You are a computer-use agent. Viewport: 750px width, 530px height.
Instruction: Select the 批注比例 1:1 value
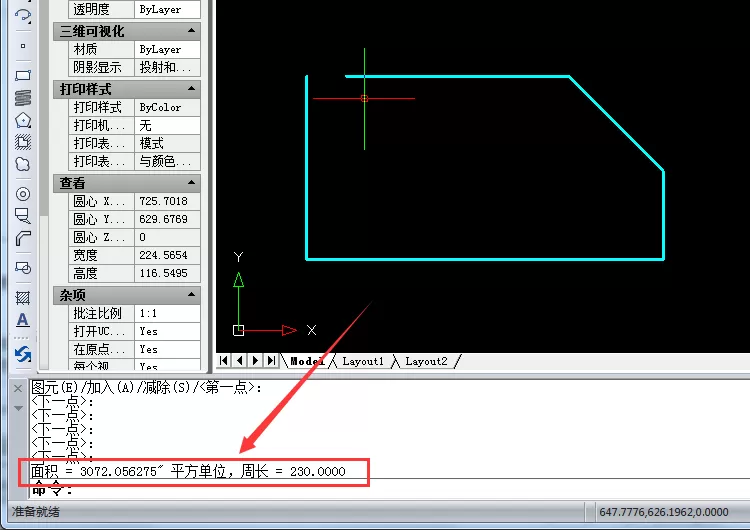tap(167, 313)
